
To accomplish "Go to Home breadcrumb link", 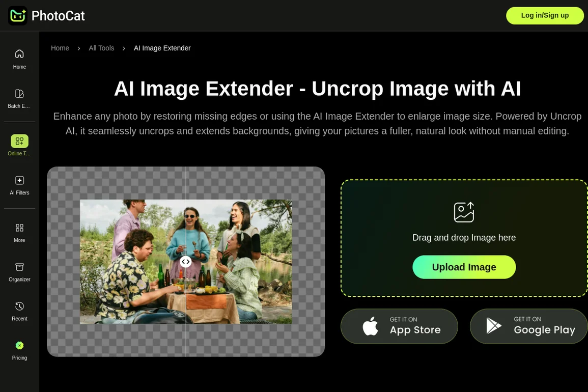I will click(x=60, y=48).
